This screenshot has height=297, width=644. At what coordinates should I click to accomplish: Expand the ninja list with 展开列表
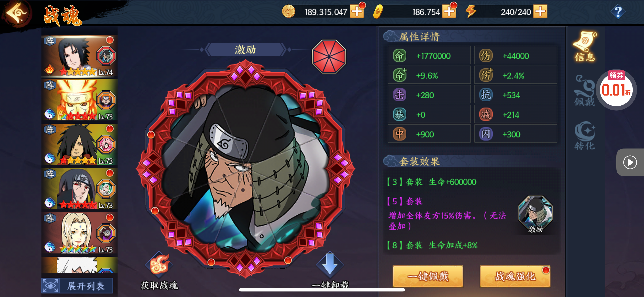(77, 285)
